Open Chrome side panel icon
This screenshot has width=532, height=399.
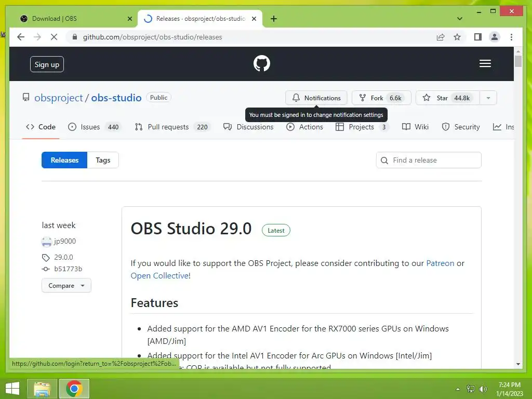point(478,37)
